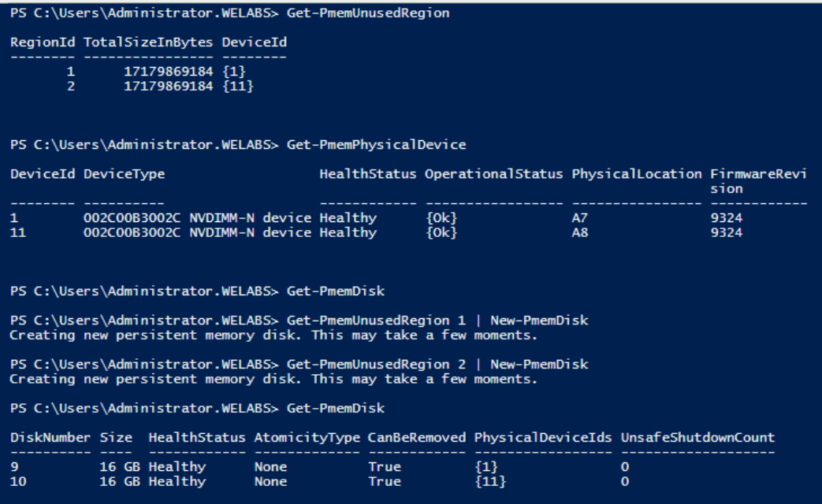
Task: Select the AtomicityType column header
Action: pos(307,438)
